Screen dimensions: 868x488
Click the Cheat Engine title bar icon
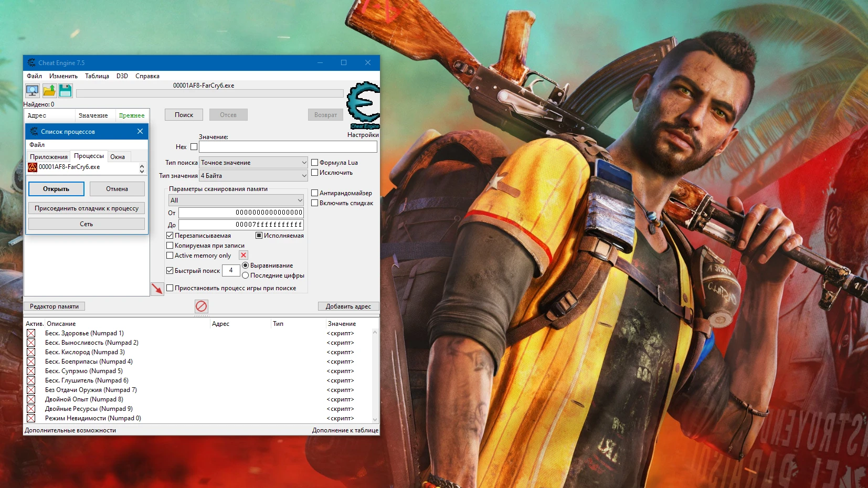[x=31, y=62]
